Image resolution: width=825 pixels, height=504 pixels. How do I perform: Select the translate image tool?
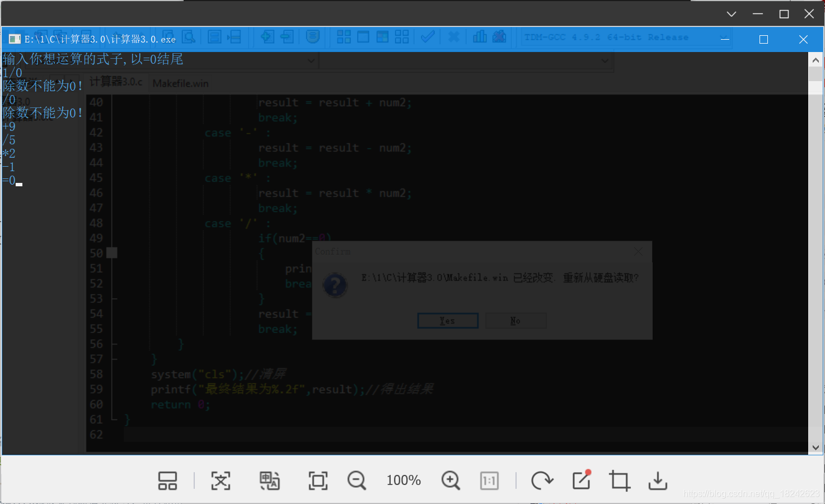coord(270,480)
